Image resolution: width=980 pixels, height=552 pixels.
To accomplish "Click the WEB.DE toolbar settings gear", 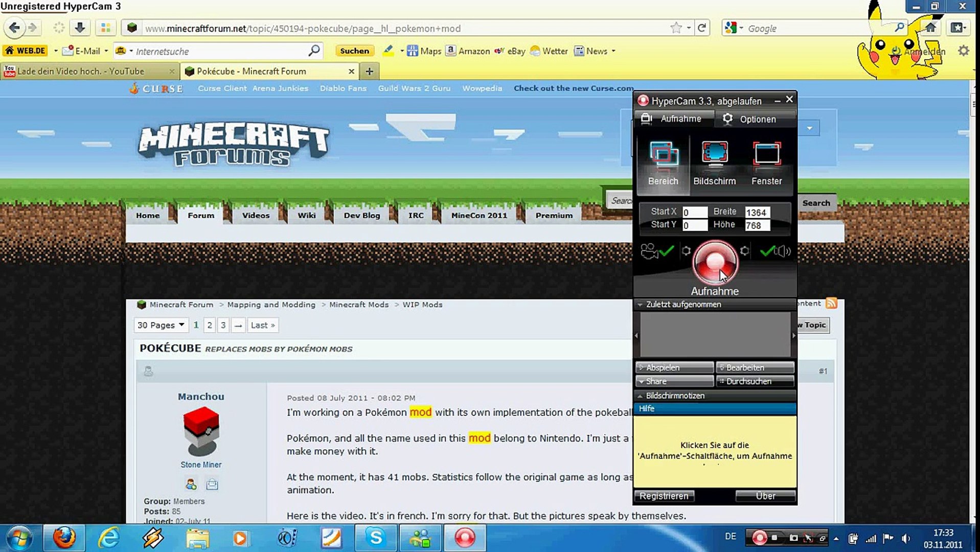I will pos(963,51).
